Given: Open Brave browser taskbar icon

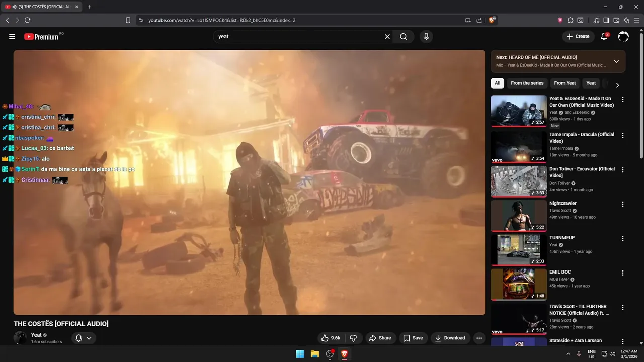Looking at the screenshot, I should [x=345, y=354].
